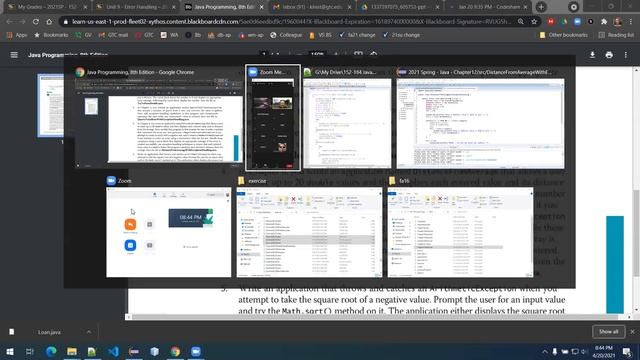
Task: Click the blue Zoom extension icon in Chrome toolbar
Action: [577, 22]
